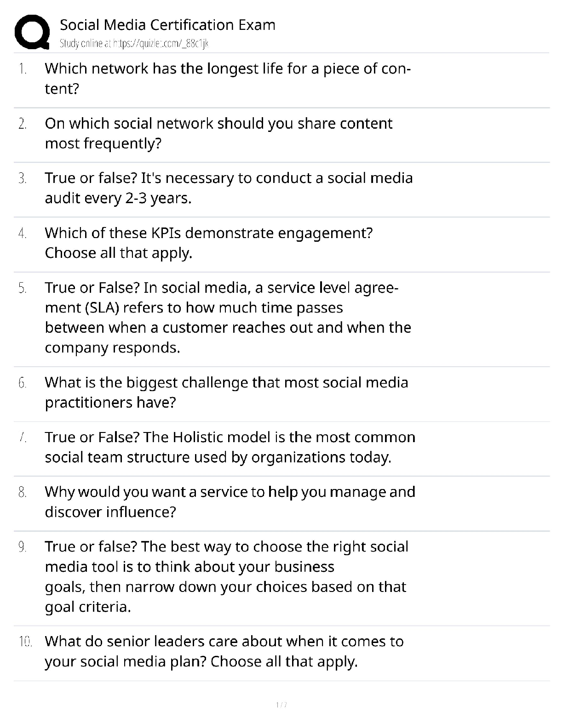563x728 pixels.
Task: Select question 1 about longest content life
Action: click(228, 79)
